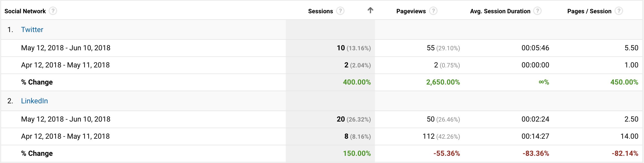
Task: Select the LinkedIn 150.00% sessions change value
Action: click(357, 153)
